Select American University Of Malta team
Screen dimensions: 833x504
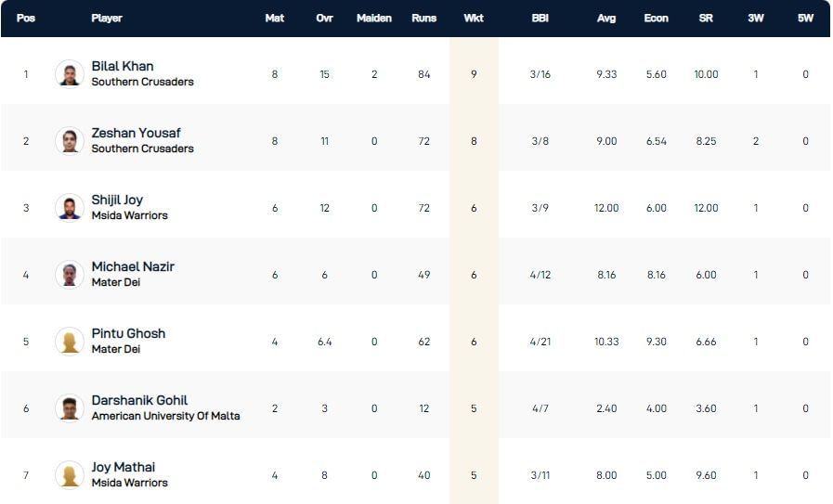(x=165, y=416)
